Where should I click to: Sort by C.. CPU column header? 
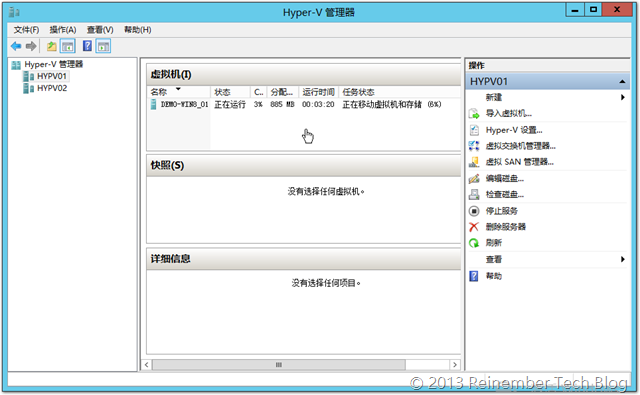(x=258, y=92)
